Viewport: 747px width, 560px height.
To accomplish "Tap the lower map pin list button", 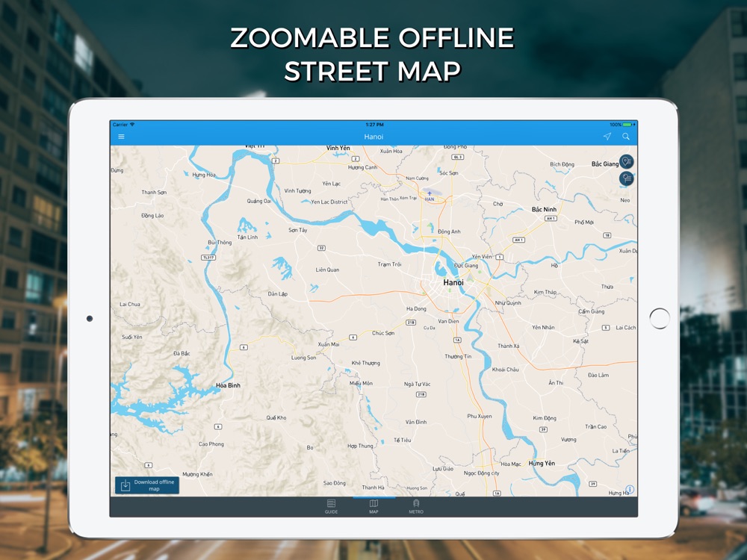I will tap(626, 178).
